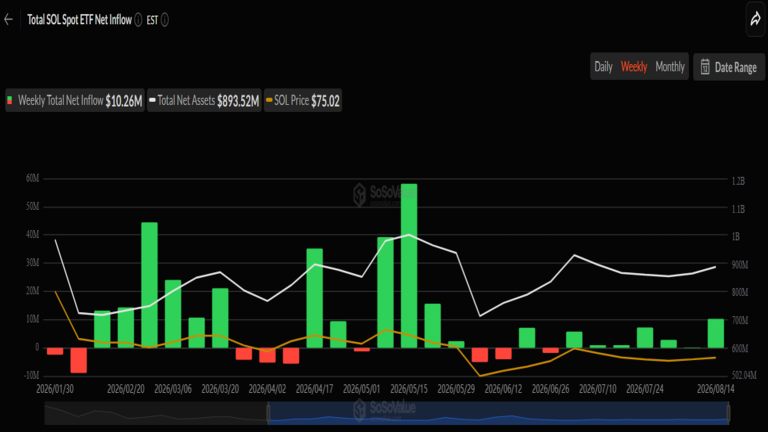Image resolution: width=768 pixels, height=432 pixels.
Task: Click the $75.02 SOL price value
Action: pos(325,101)
